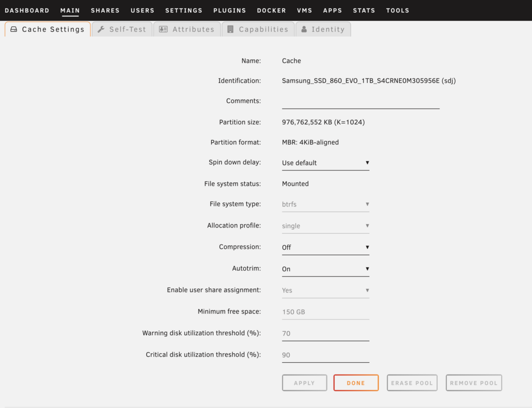Viewport: 532px width, 408px height.
Task: Go to the Dashboard menu
Action: [27, 11]
